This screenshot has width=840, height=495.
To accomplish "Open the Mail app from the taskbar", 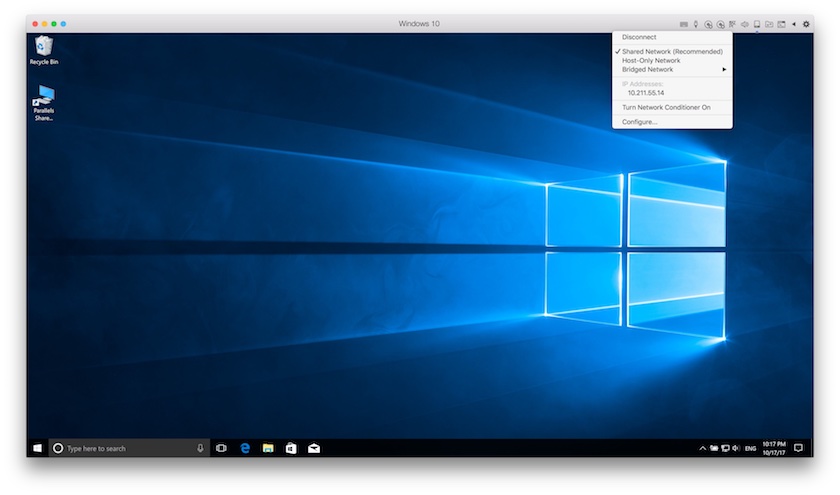I will coord(314,448).
